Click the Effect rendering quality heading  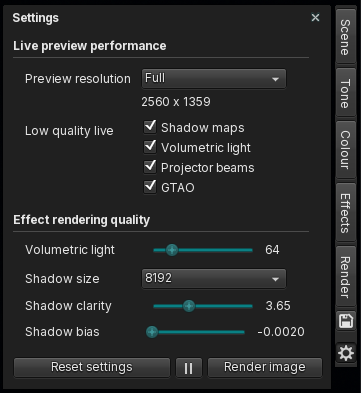[82, 220]
